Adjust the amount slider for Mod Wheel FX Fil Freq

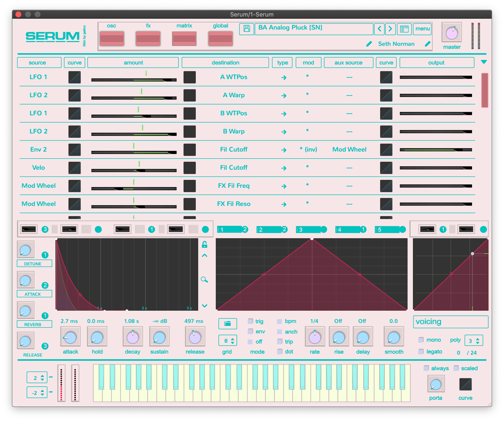134,189
